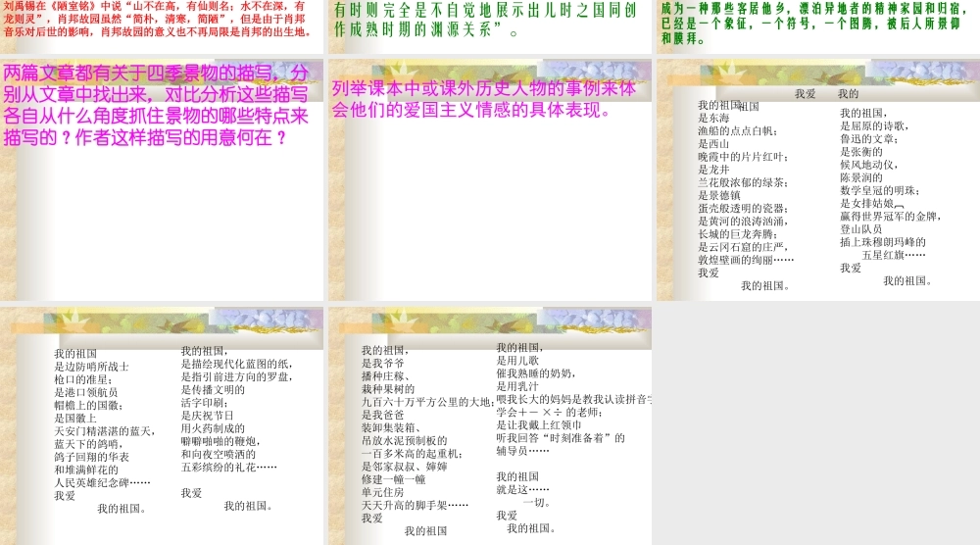This screenshot has height=545, width=980.
Task: Select the green-text slide mentioning 渊源关系
Action: pyautogui.click(x=490, y=26)
